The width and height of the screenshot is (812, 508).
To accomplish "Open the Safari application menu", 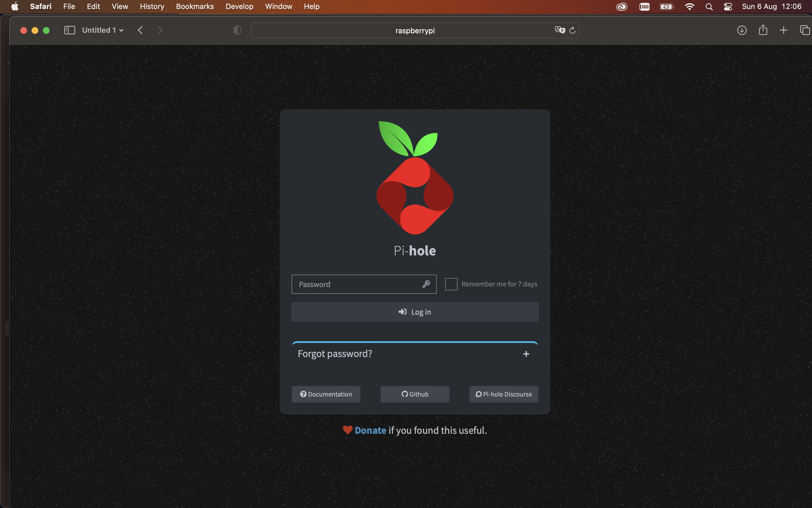I will [41, 6].
